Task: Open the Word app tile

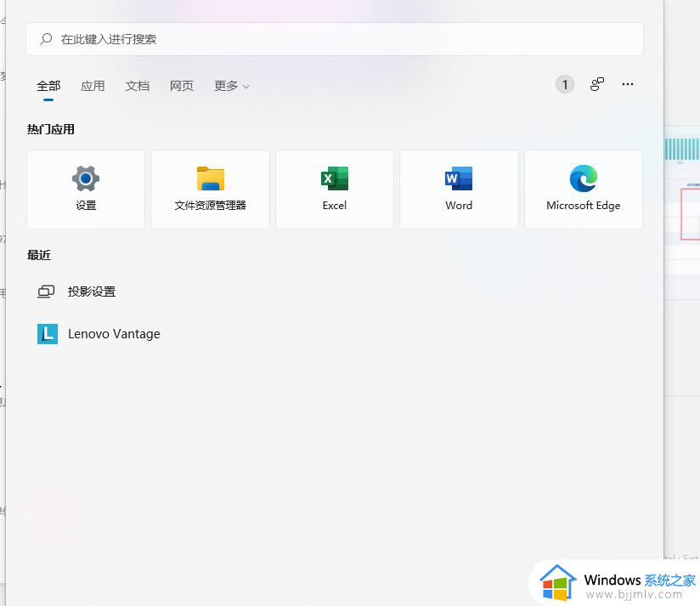Action: coord(459,190)
